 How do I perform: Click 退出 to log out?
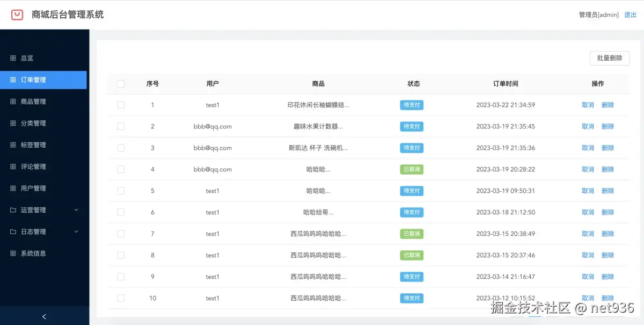coord(630,15)
